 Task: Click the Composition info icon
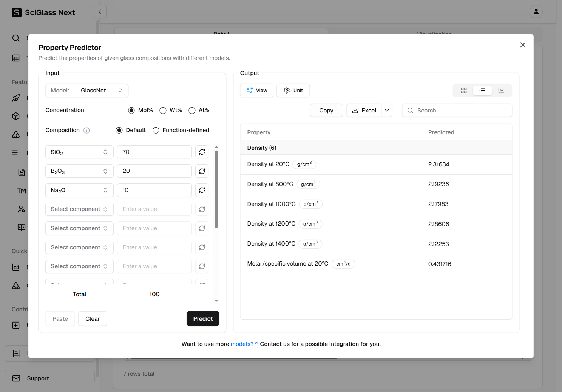point(86,131)
